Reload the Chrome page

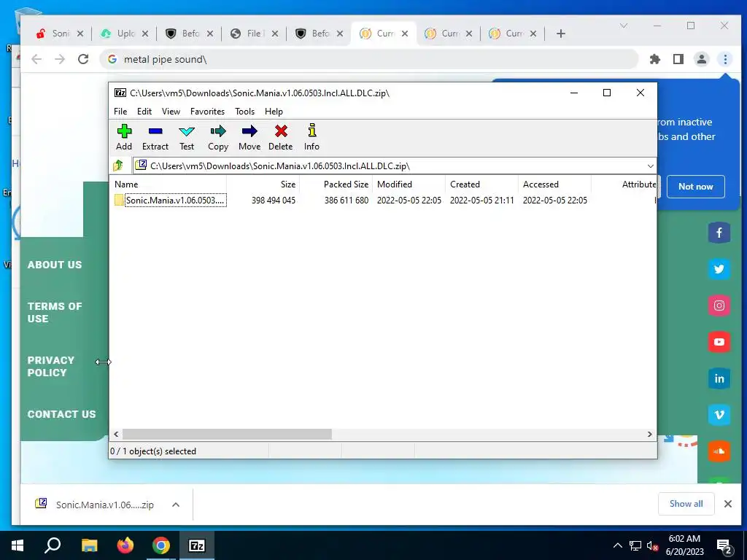pos(83,59)
